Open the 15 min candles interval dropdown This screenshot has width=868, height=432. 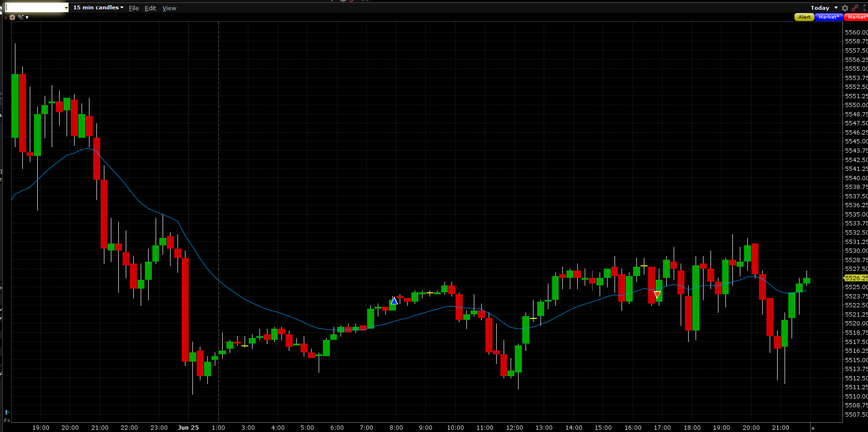(98, 7)
